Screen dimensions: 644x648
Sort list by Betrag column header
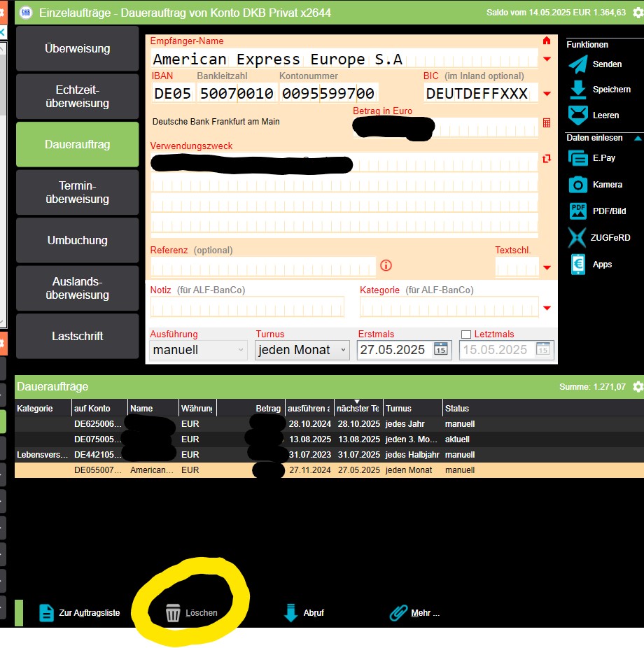point(251,408)
